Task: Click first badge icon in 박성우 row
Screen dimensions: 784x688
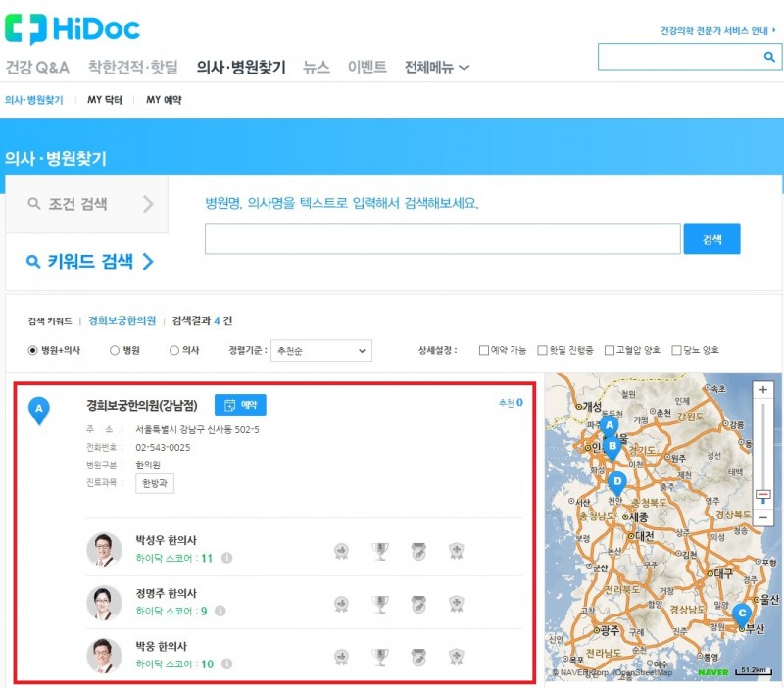Action: tap(341, 551)
